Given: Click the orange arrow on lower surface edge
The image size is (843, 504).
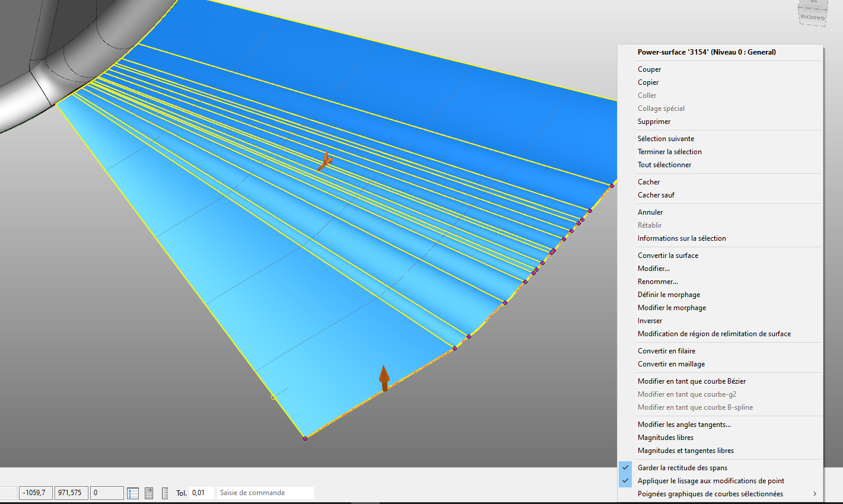Looking at the screenshot, I should click(x=384, y=378).
